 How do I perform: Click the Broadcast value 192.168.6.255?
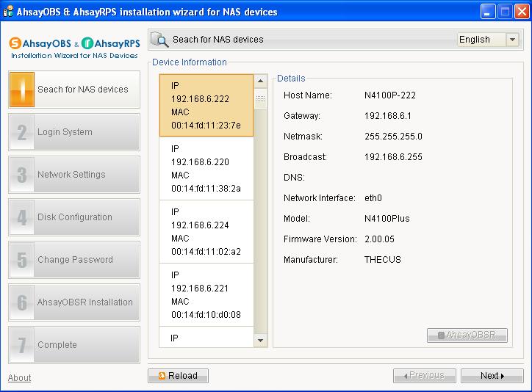pyautogui.click(x=393, y=157)
